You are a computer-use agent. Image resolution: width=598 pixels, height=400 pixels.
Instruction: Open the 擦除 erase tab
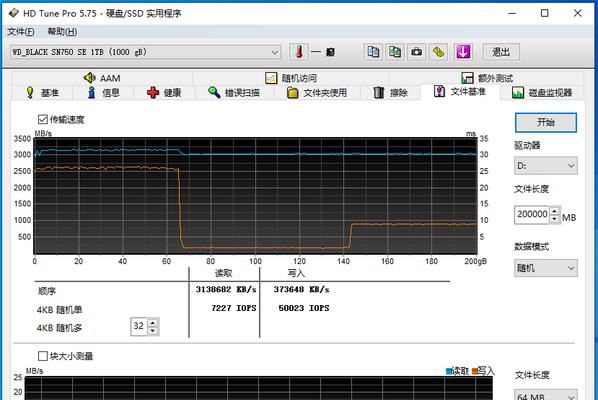pos(390,93)
